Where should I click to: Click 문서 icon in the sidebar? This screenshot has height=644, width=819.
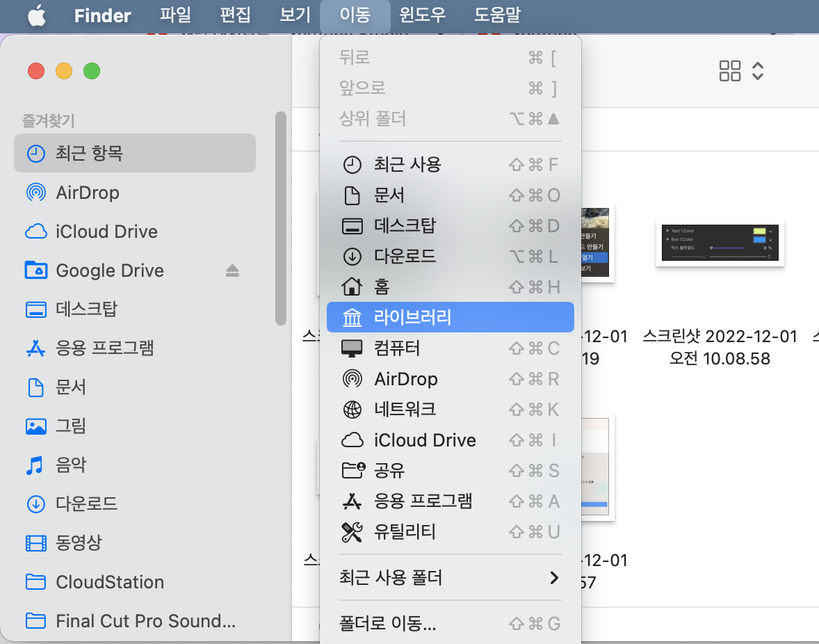36,387
